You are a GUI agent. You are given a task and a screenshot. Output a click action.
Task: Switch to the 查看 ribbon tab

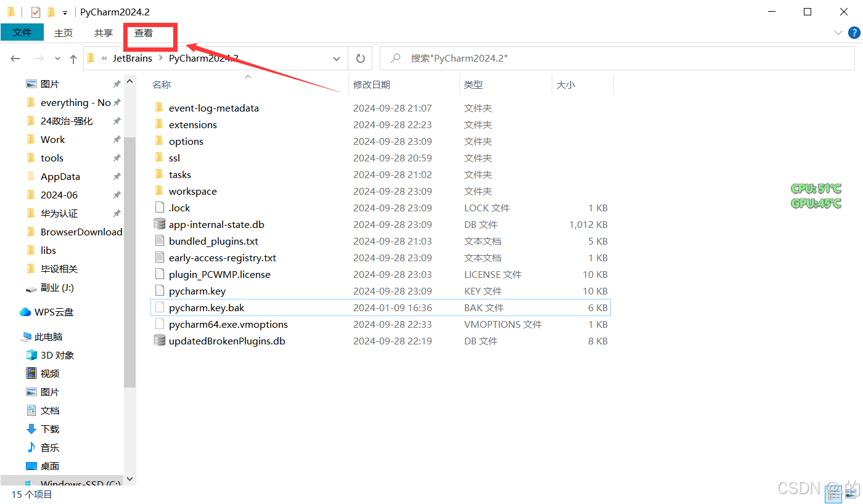[144, 33]
